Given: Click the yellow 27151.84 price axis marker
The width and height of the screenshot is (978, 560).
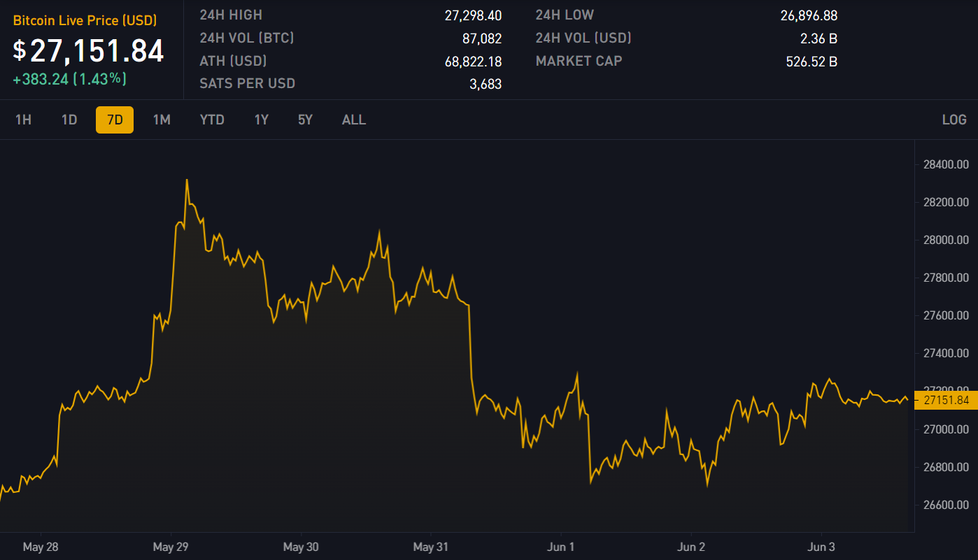Looking at the screenshot, I should pos(945,401).
